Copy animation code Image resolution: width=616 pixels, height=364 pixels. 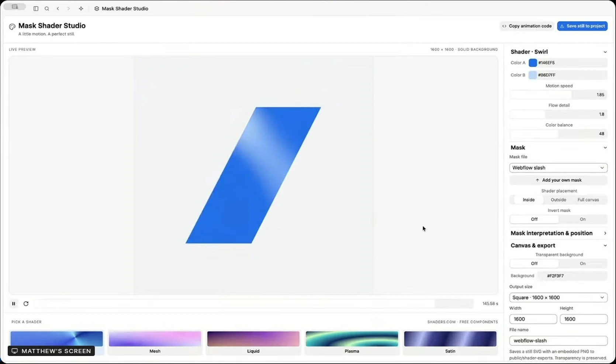point(527,26)
